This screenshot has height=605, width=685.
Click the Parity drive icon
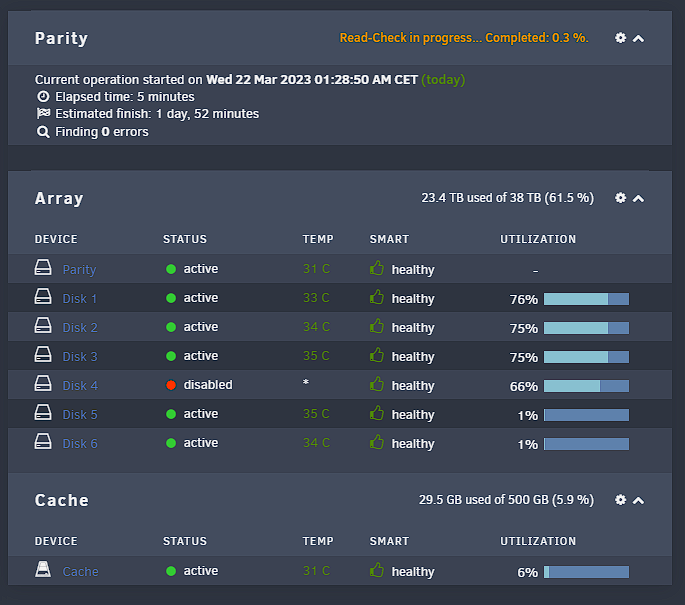43,267
